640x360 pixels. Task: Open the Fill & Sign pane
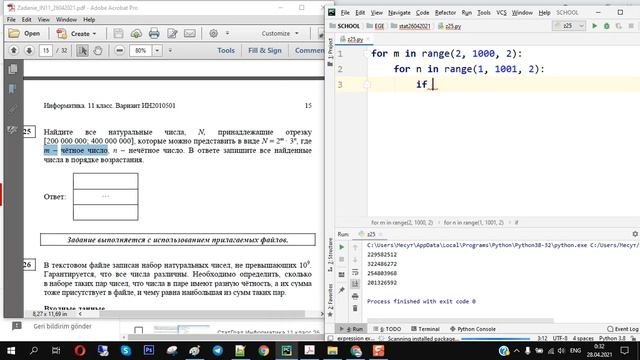265,51
